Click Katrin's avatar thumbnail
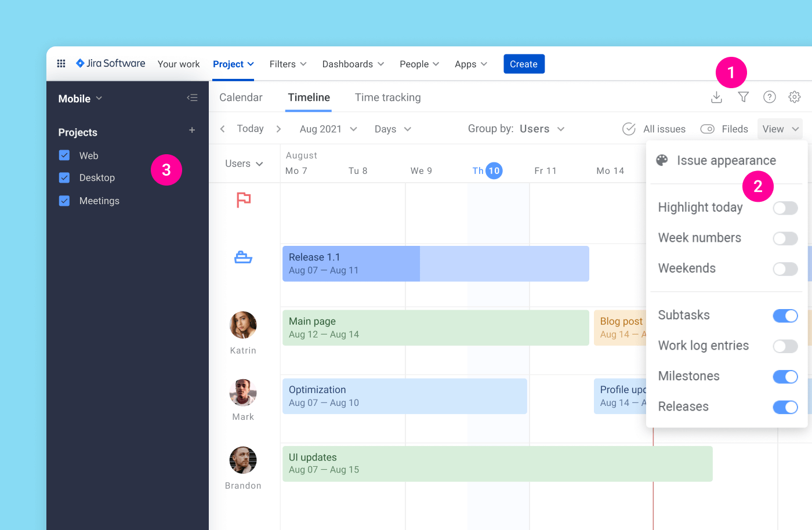 243,325
